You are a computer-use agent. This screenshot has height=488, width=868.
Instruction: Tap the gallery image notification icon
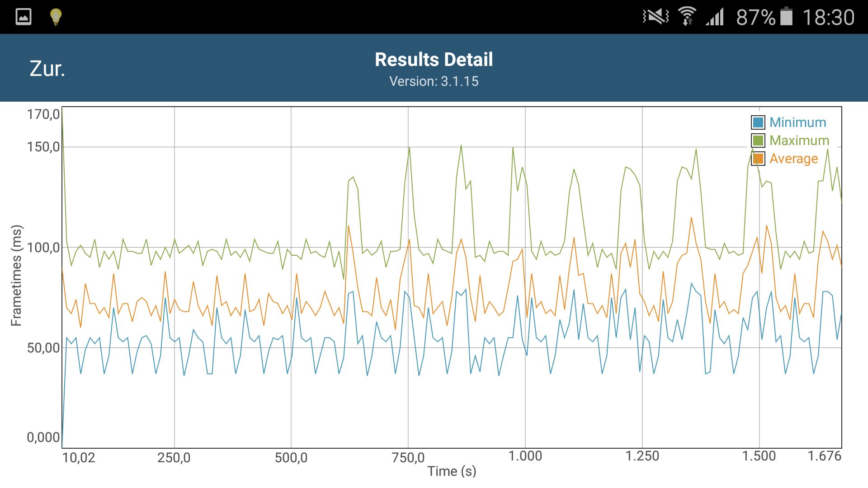[24, 17]
